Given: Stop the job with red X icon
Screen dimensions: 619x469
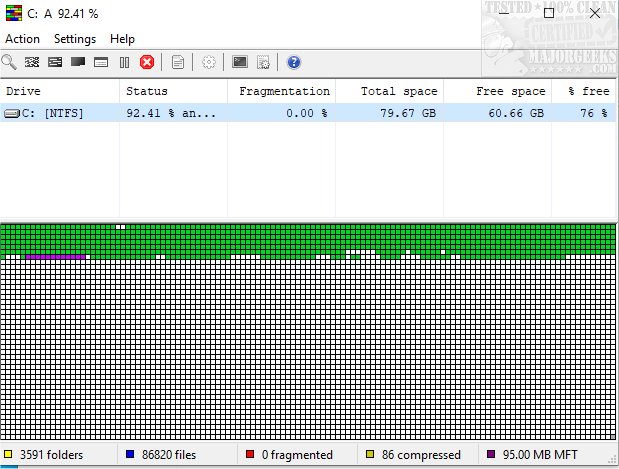Looking at the screenshot, I should click(x=147, y=62).
